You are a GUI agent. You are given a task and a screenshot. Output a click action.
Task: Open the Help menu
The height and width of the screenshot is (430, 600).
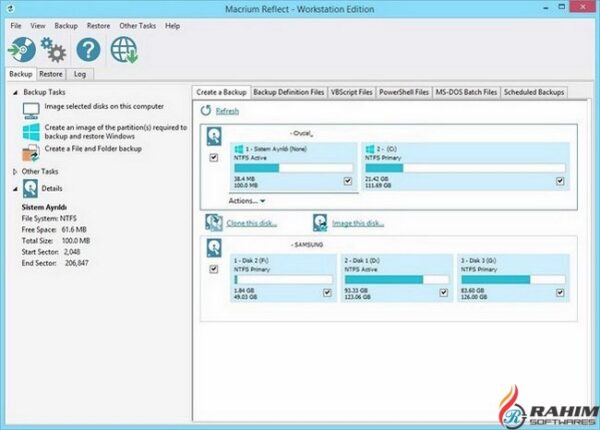pos(173,26)
